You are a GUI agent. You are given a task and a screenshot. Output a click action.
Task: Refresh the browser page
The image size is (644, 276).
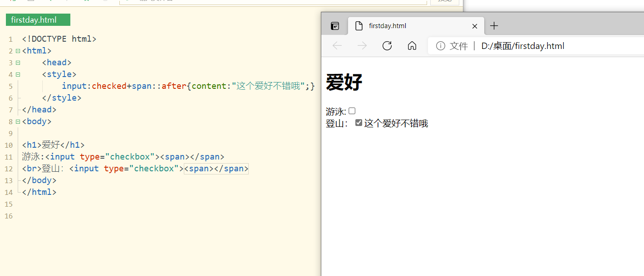click(x=387, y=46)
